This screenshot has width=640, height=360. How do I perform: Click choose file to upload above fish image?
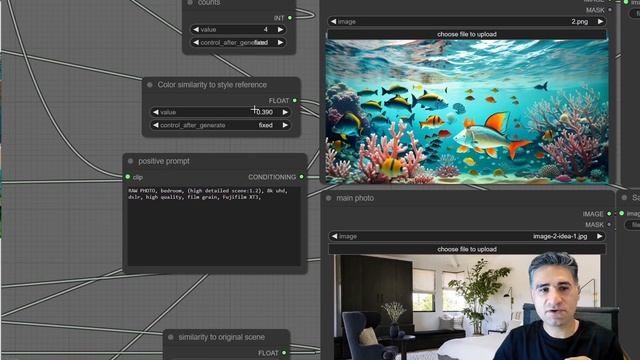point(467,34)
